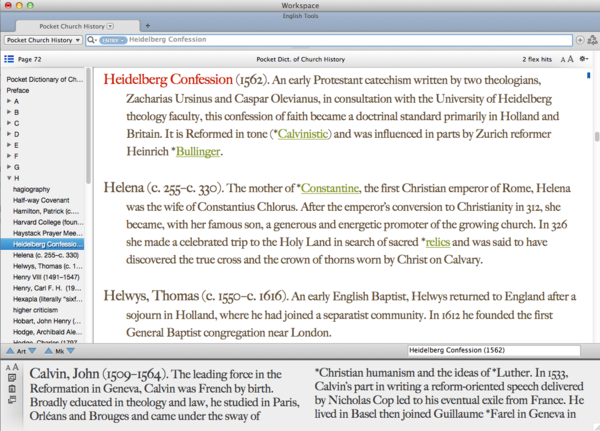Click the blue bookmark marker at right margin

coord(588,76)
